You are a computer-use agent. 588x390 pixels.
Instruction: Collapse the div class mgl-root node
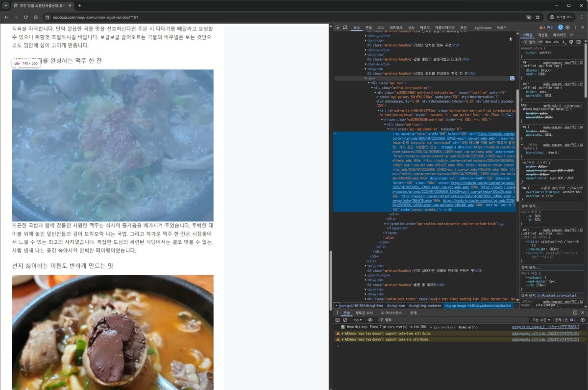(368, 83)
